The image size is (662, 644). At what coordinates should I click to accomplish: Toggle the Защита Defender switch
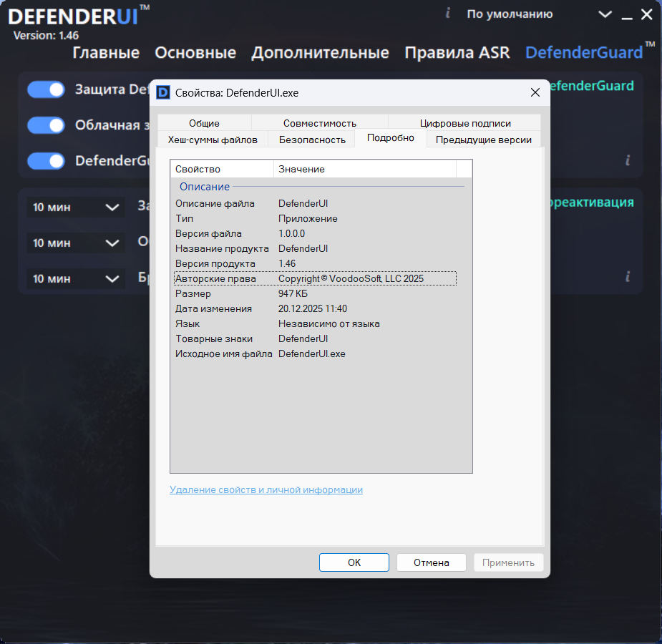(x=46, y=89)
